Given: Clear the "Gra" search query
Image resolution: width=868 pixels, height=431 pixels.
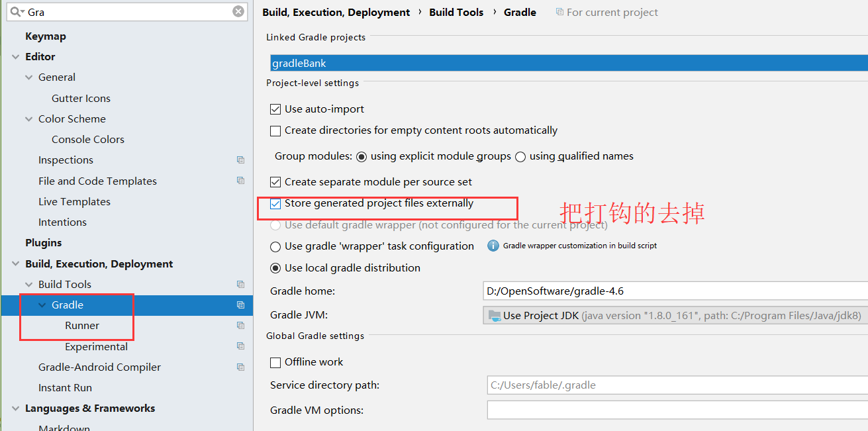Looking at the screenshot, I should pos(238,11).
